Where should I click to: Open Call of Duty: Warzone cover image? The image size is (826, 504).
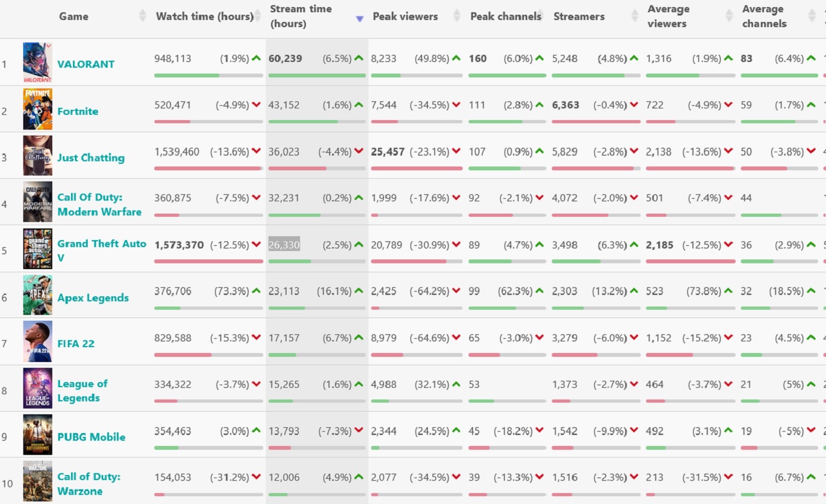pos(37,481)
